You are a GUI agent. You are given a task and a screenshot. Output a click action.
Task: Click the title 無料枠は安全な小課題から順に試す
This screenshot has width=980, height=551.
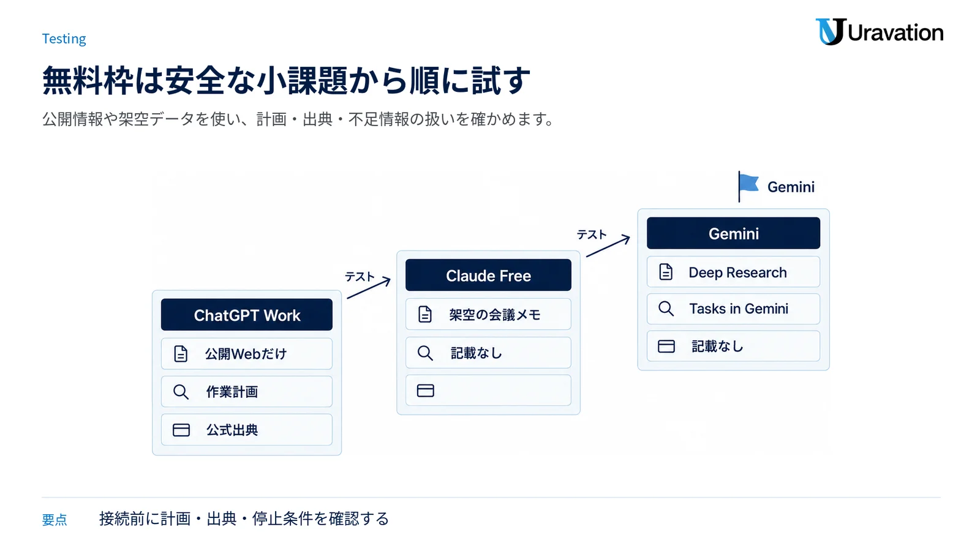point(286,81)
